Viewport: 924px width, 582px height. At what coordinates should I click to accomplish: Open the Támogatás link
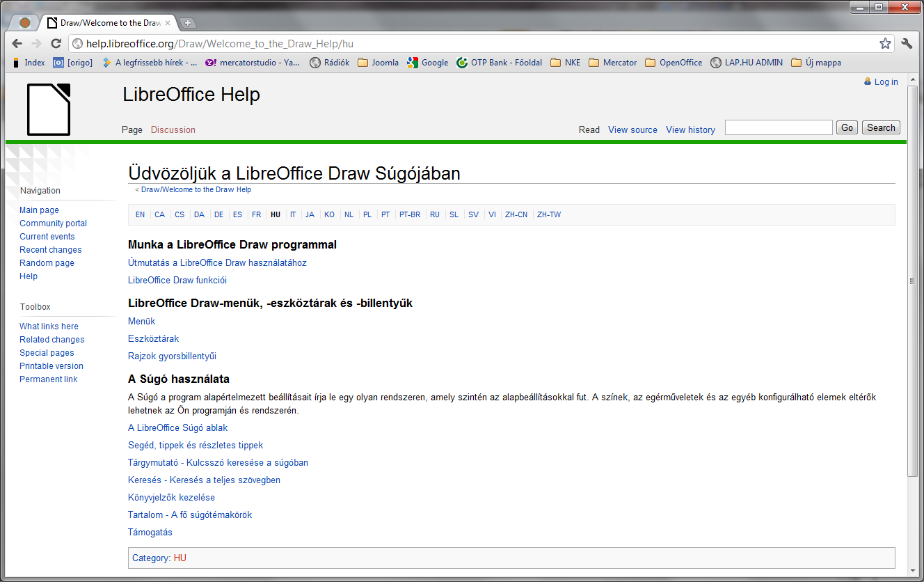tap(150, 533)
